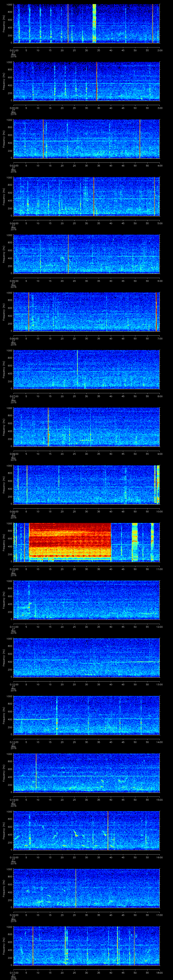
Task: Click the '6:00' end time label
Action: [160, 281]
